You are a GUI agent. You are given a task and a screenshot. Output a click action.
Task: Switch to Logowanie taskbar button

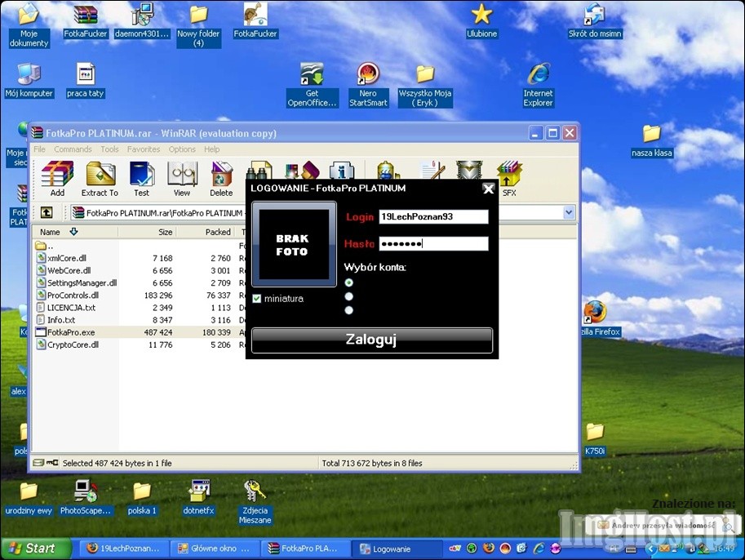(396, 549)
